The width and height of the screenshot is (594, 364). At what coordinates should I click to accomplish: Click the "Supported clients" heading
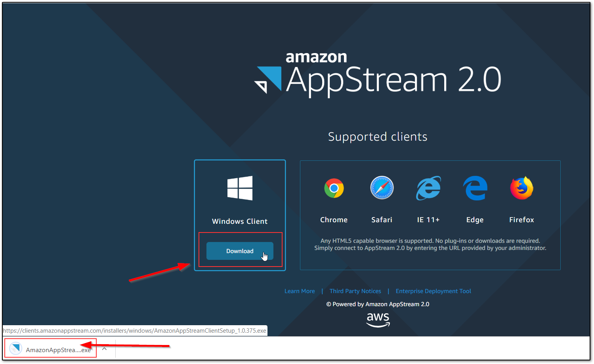click(x=378, y=137)
